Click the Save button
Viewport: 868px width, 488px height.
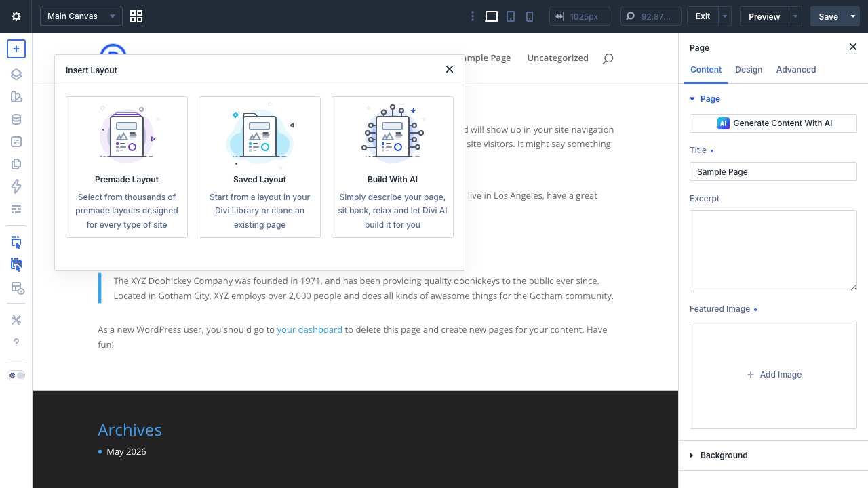point(828,16)
